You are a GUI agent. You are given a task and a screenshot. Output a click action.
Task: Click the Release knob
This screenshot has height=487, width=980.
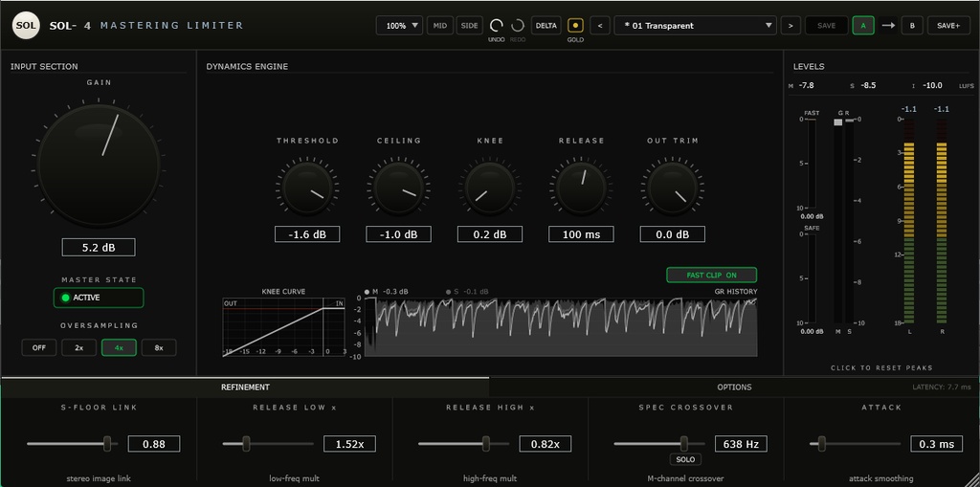click(581, 188)
